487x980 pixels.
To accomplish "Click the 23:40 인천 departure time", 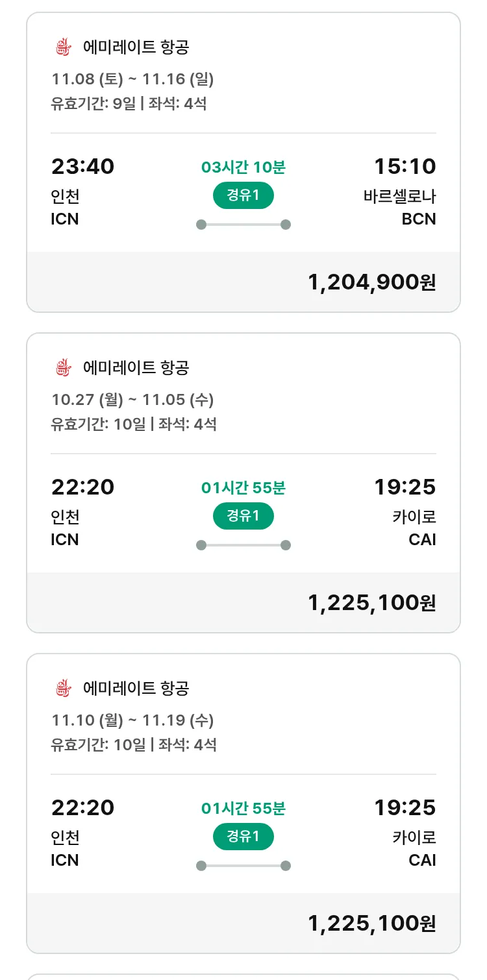I will click(82, 167).
